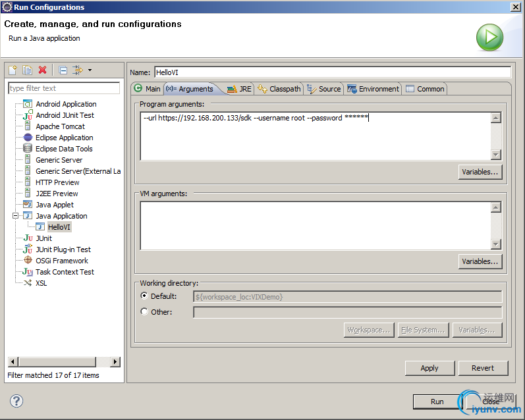Select the Other working directory radio

pos(144,311)
